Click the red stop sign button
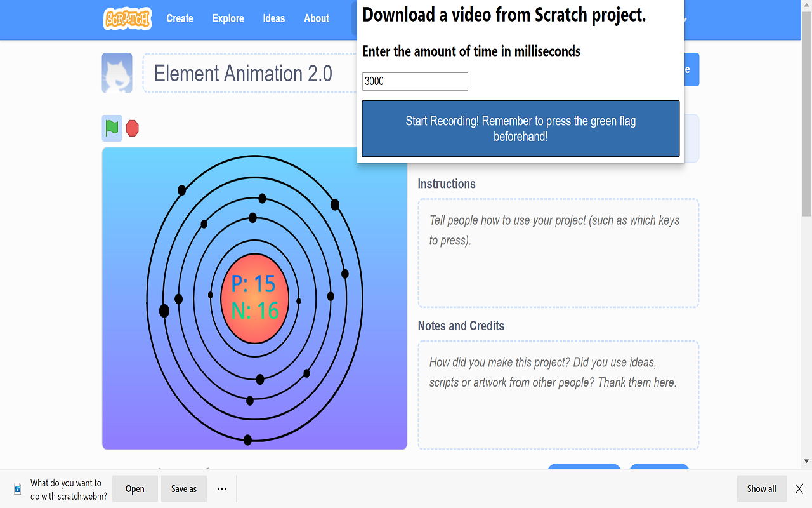Screen dimensions: 812x508 pyautogui.click(x=132, y=128)
